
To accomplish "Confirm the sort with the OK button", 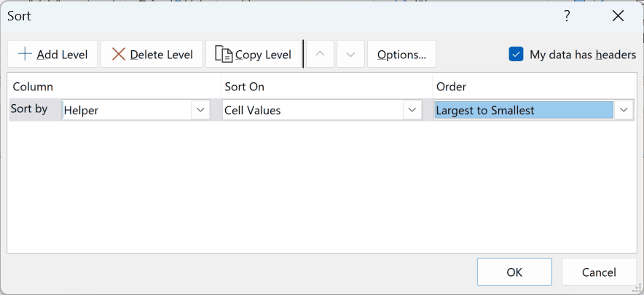I will point(514,272).
